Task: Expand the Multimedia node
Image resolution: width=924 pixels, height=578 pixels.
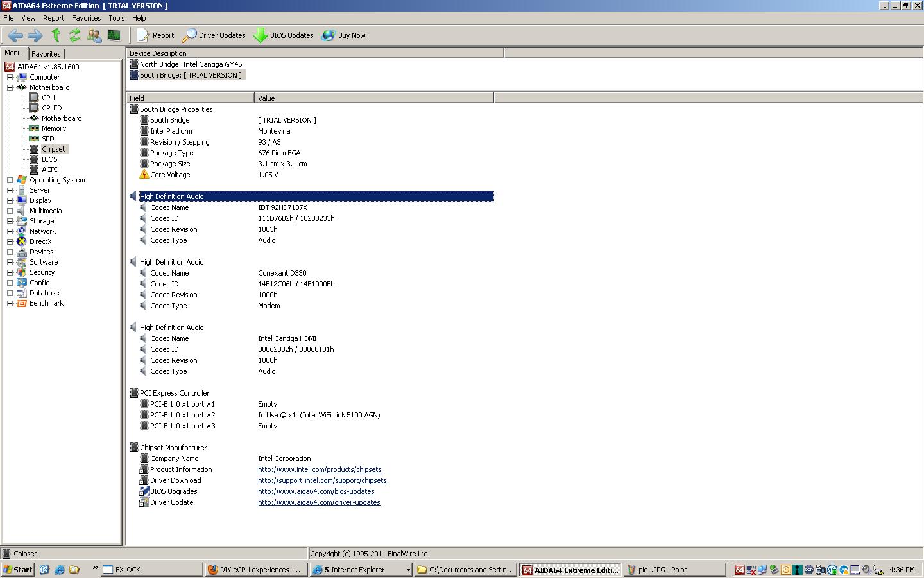Action: [x=10, y=211]
